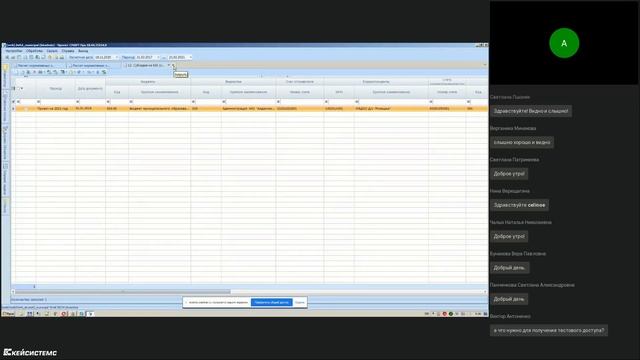Image resolution: width=640 pixels, height=360 pixels.
Task: Open the Пуск start button
Action: [8, 314]
